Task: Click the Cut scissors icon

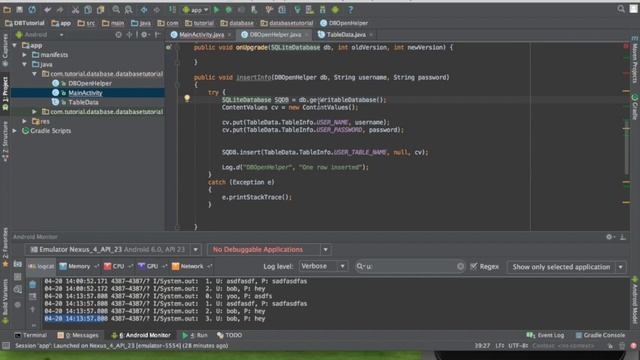Action: (x=75, y=9)
